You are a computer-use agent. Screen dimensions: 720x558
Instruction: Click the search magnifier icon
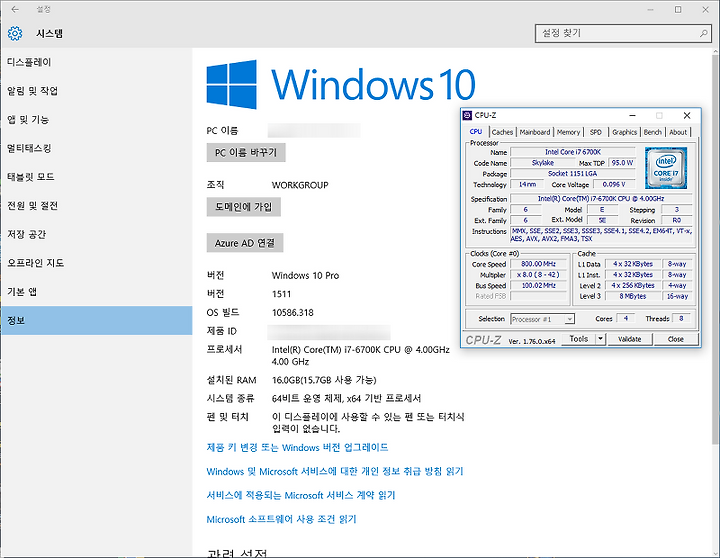coord(703,33)
